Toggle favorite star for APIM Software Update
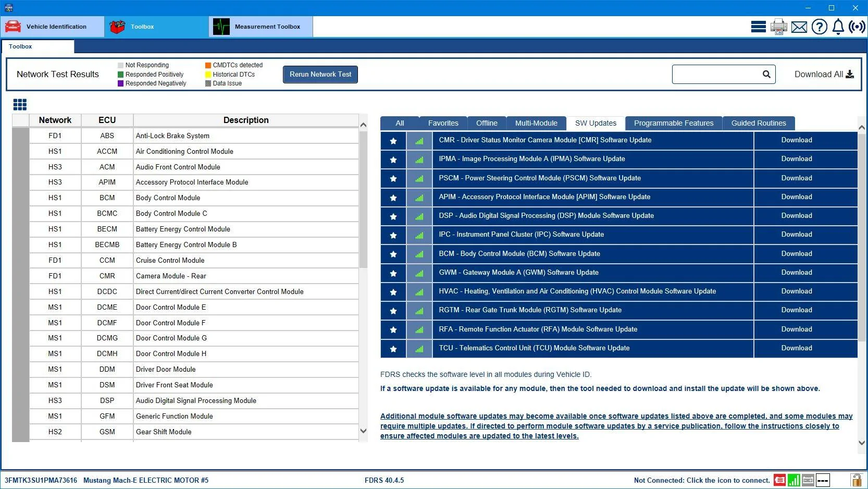The height and width of the screenshot is (489, 868). click(393, 198)
